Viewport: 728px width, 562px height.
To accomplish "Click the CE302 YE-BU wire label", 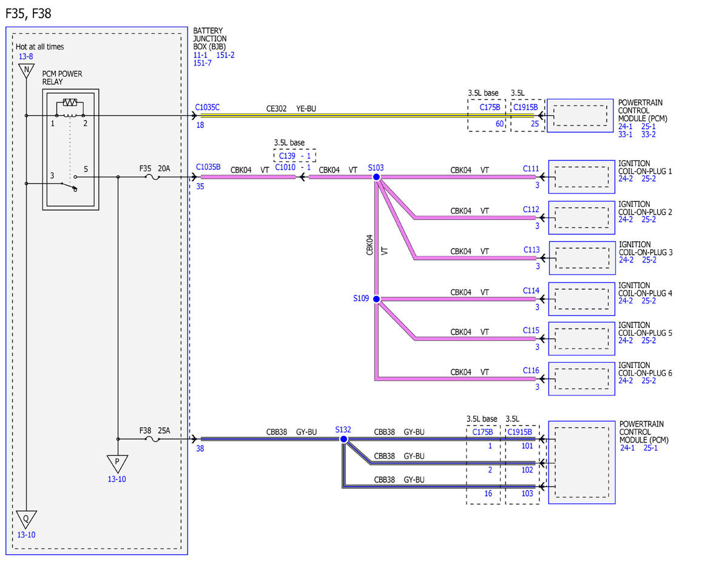I will (291, 109).
